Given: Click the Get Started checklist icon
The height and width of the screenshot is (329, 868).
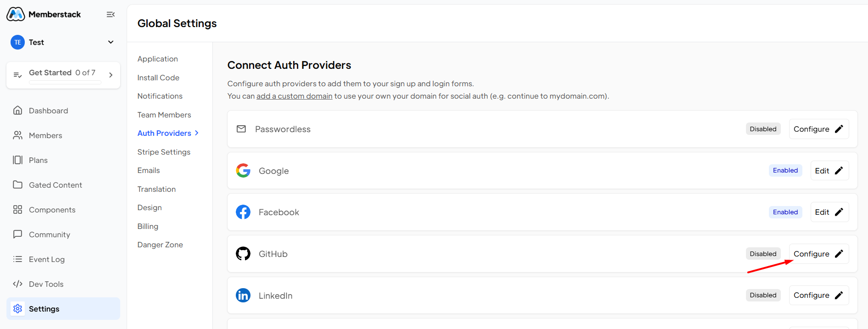Looking at the screenshot, I should [x=18, y=75].
